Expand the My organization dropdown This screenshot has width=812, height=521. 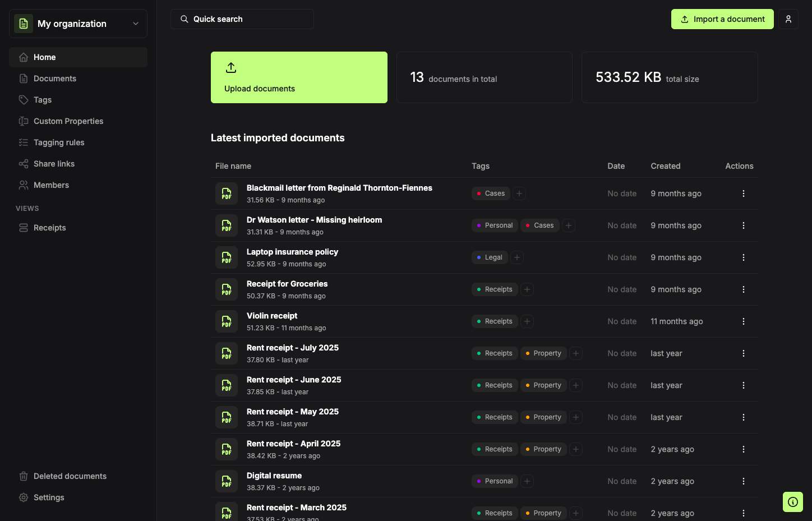coord(78,24)
